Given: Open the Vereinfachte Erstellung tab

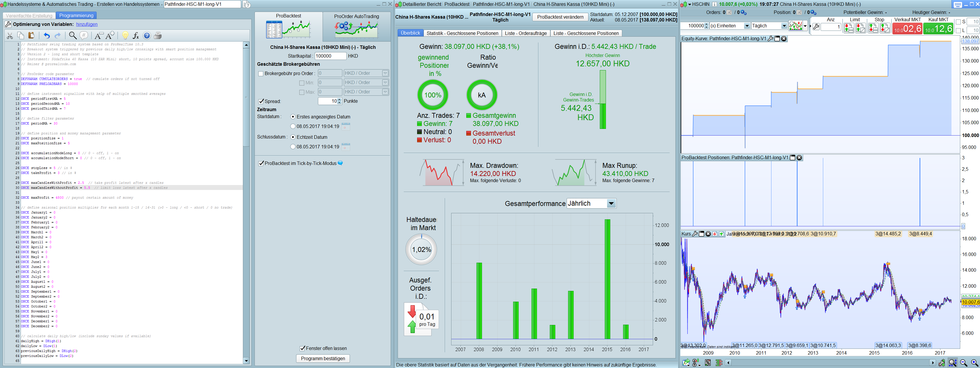Looking at the screenshot, I should point(29,16).
